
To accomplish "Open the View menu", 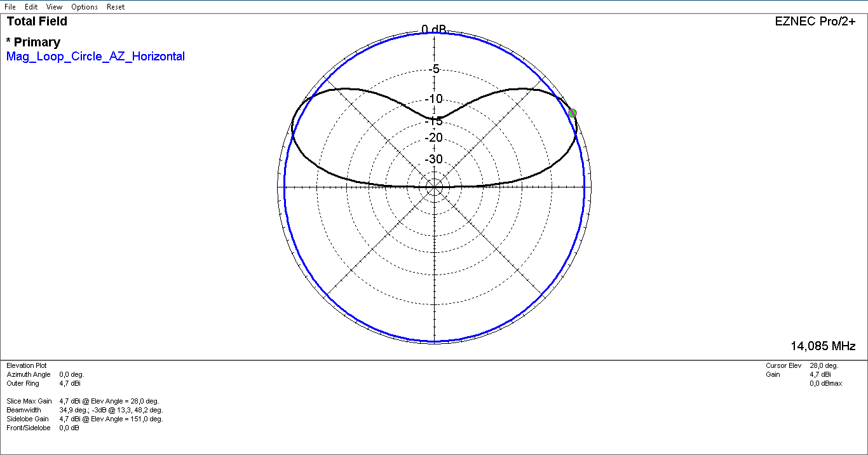I will (54, 7).
